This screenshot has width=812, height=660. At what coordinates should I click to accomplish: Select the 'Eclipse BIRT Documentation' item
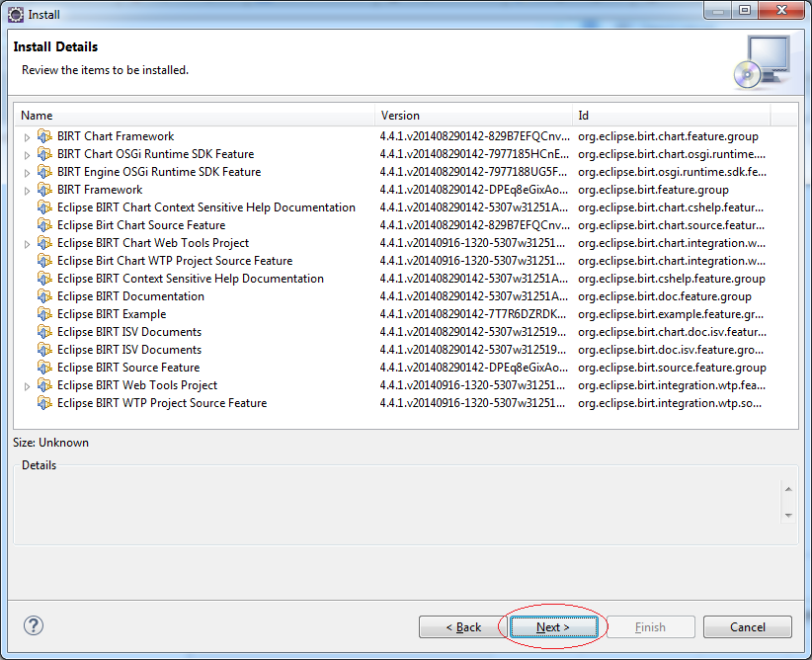(130, 296)
